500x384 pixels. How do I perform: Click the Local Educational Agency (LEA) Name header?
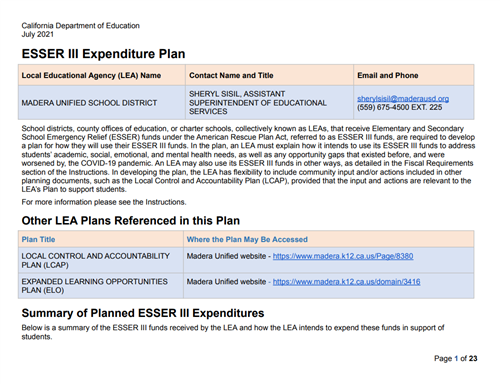pyautogui.click(x=91, y=75)
